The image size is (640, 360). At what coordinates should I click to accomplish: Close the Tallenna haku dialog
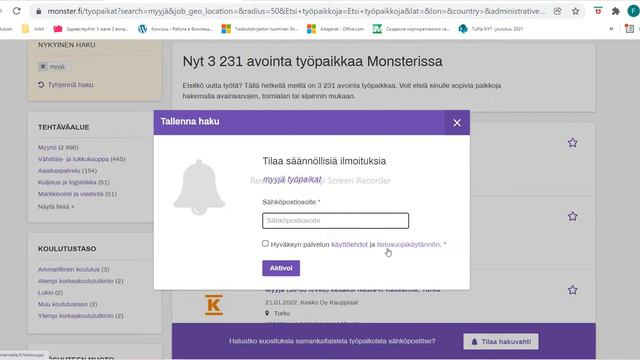tap(457, 122)
